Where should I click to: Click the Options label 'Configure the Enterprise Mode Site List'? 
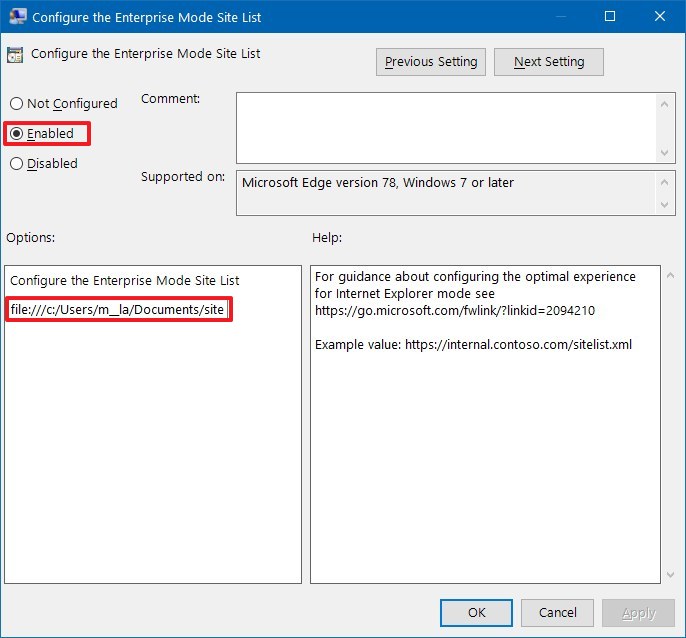click(x=124, y=280)
